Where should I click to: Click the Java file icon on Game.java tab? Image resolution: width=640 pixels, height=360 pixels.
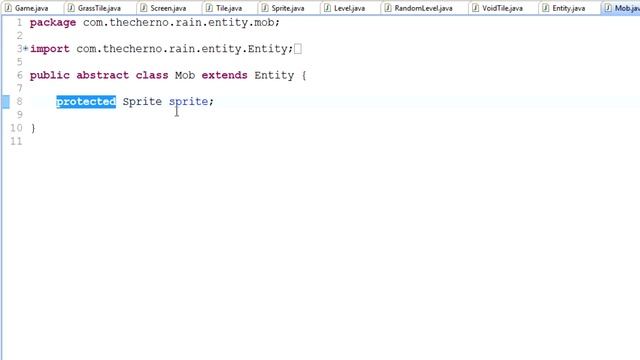point(8,8)
